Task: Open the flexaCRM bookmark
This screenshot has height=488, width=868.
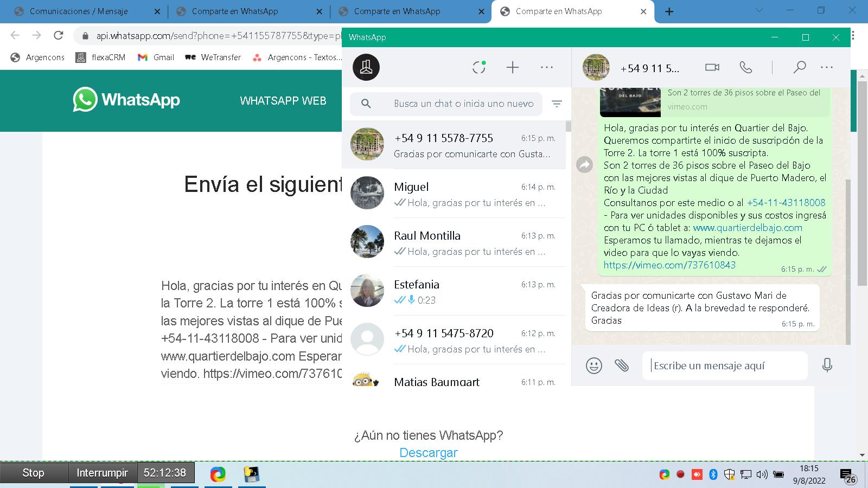Action: 100,57
